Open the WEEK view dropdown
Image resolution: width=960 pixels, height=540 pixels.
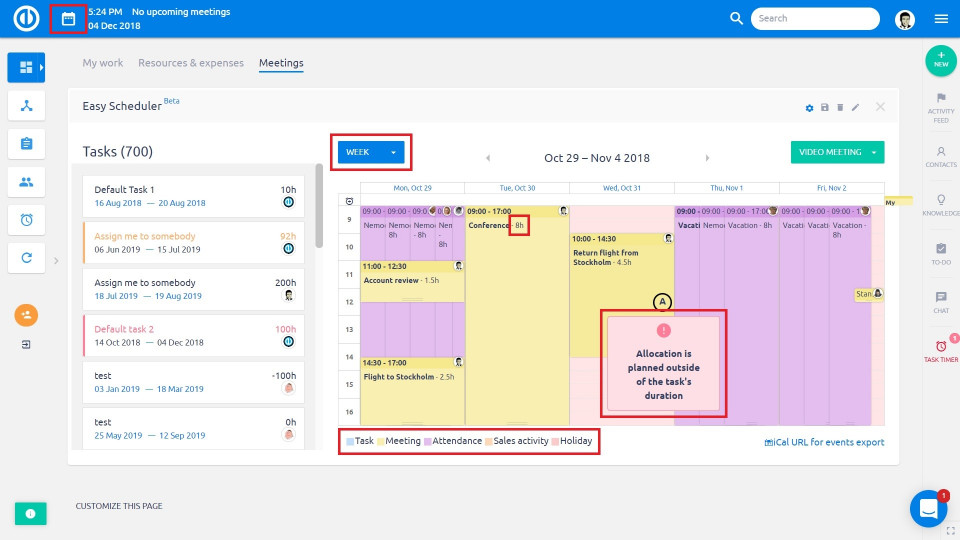[x=371, y=152]
